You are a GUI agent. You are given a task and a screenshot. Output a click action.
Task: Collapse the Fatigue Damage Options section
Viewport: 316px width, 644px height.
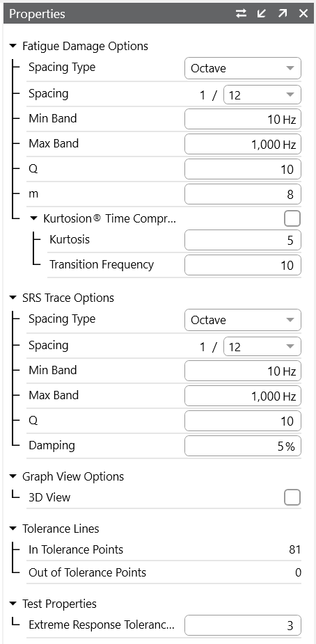point(13,46)
